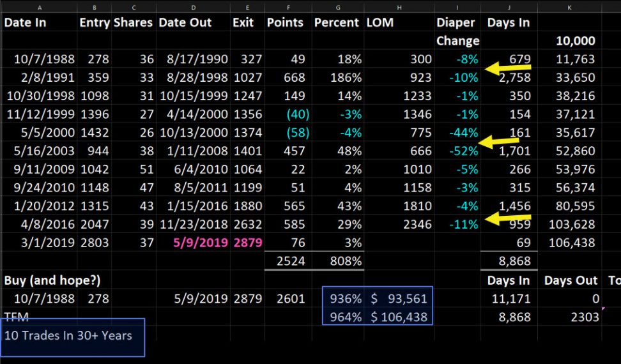Image resolution: width=621 pixels, height=364 pixels.
Task: Click the 'Points' header cell
Action: 288,22
